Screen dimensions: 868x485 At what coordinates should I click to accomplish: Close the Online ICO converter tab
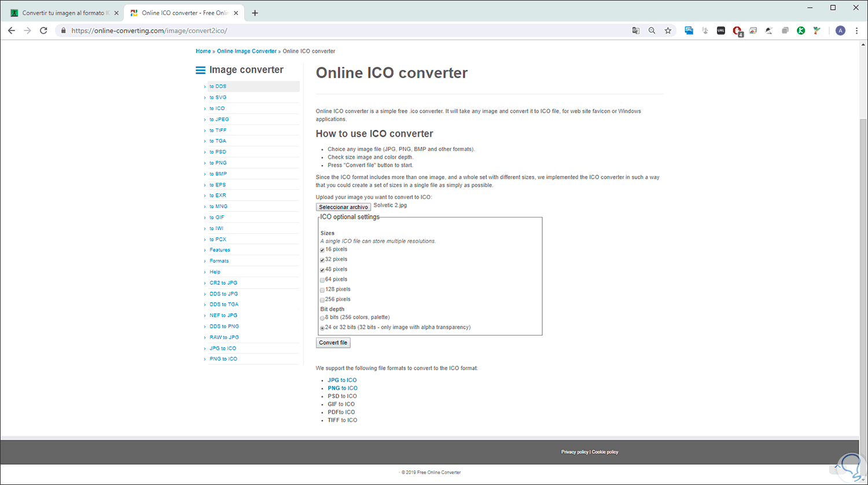236,13
